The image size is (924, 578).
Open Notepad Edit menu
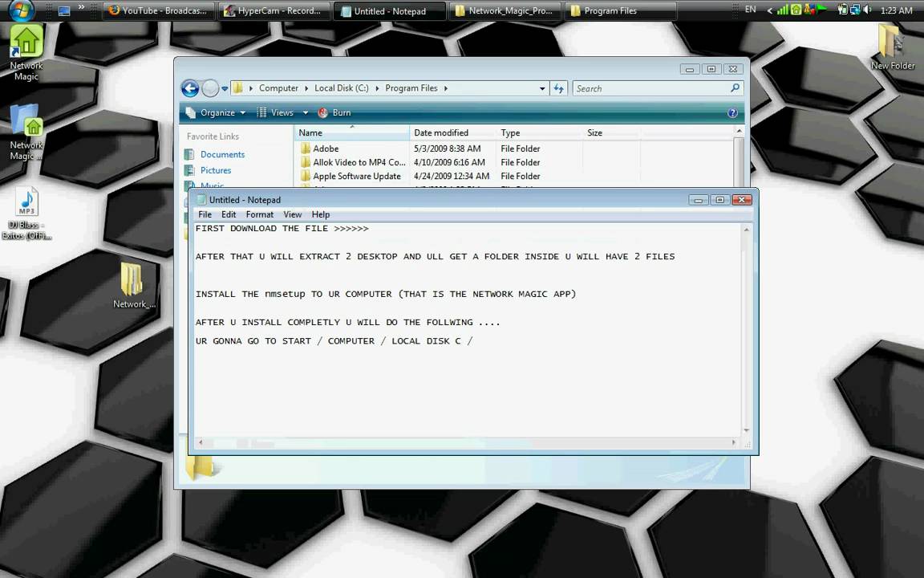pos(229,214)
